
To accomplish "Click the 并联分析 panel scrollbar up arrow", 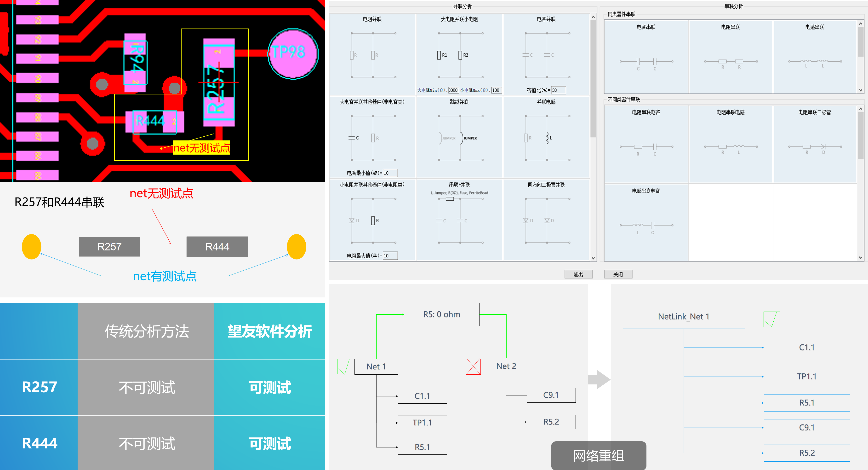I will coord(593,17).
